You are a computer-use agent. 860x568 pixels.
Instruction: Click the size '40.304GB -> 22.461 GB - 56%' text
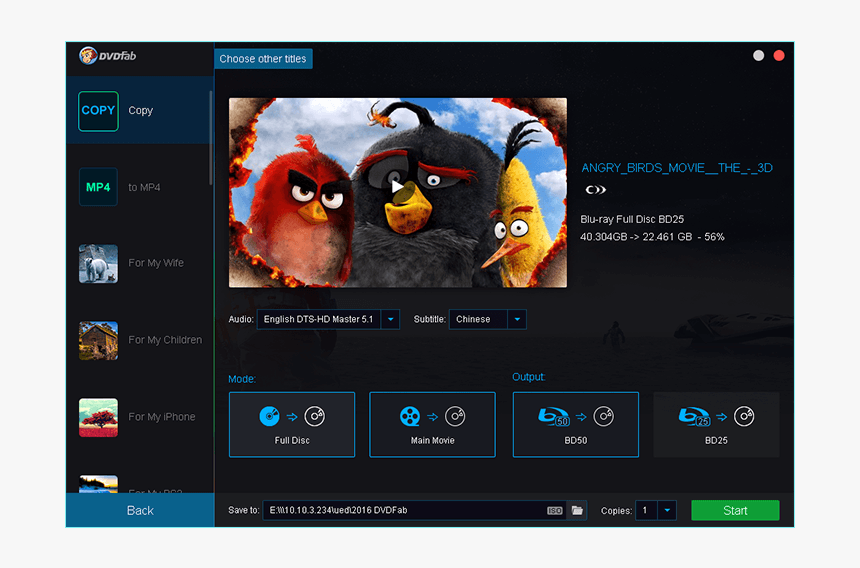(652, 237)
